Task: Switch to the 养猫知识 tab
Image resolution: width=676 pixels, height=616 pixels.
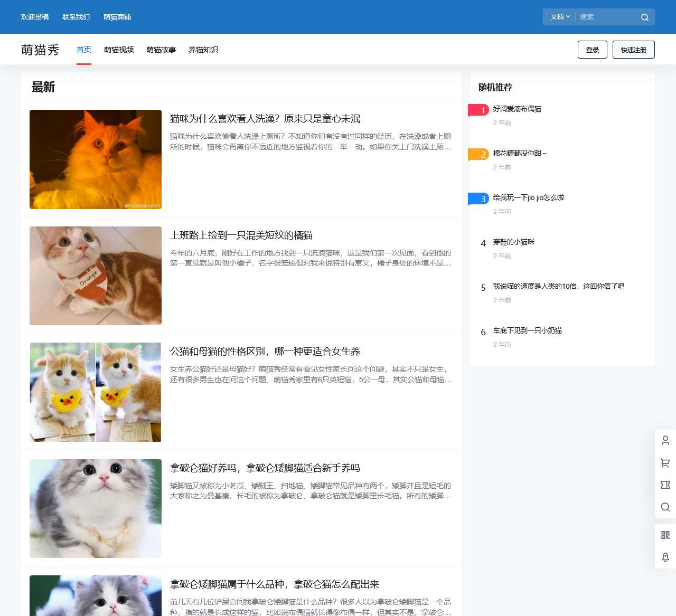Action: (203, 50)
